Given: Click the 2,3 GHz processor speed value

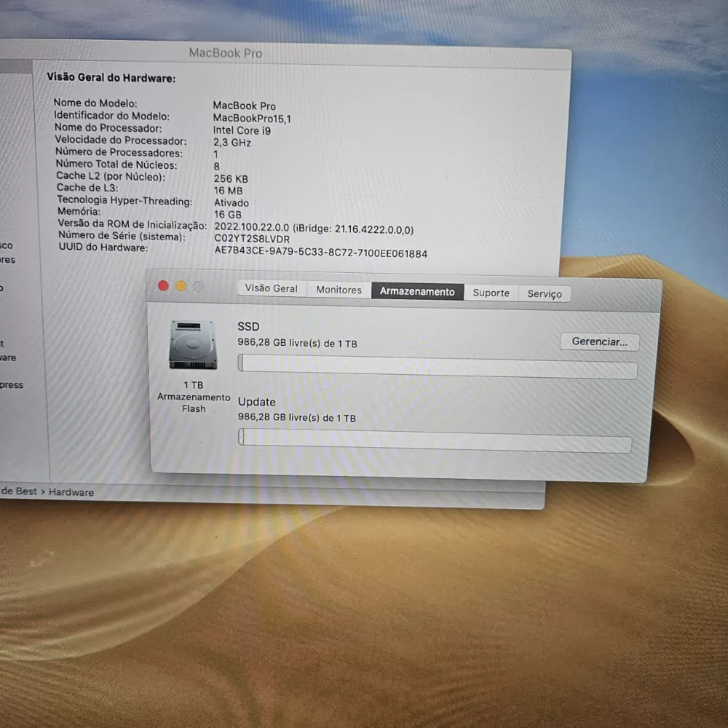Looking at the screenshot, I should pos(232,143).
